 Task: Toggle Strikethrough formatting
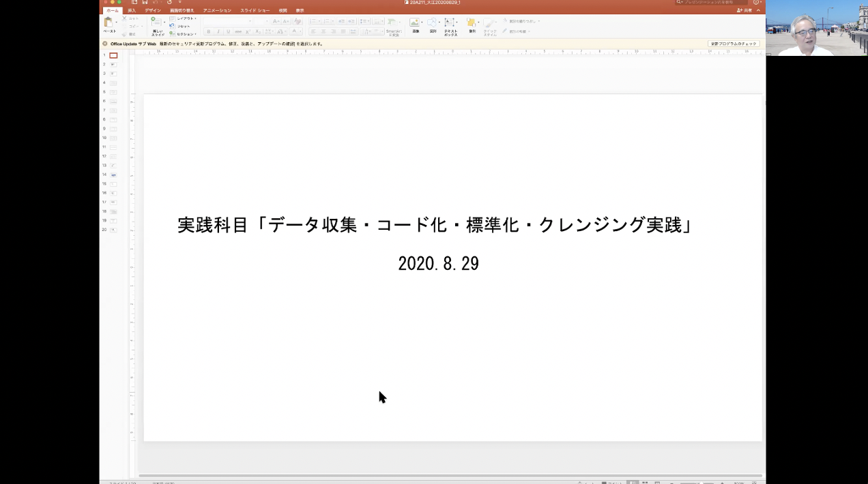pos(238,31)
